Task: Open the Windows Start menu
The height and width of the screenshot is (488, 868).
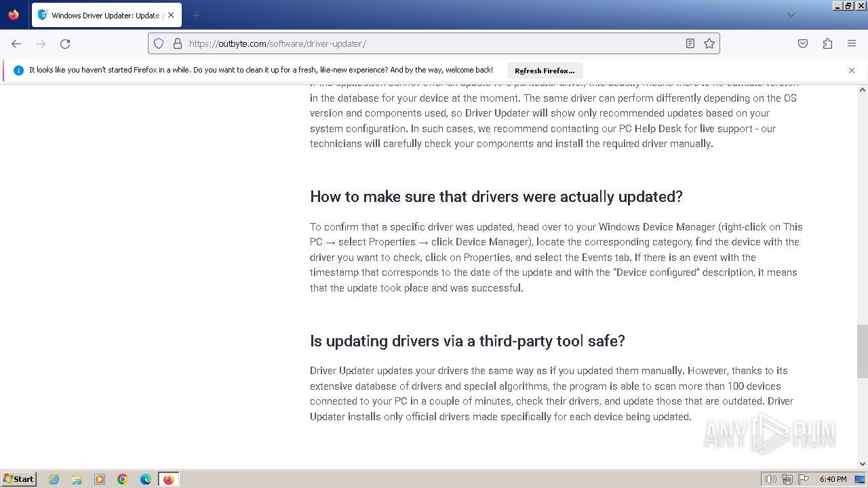Action: point(18,479)
